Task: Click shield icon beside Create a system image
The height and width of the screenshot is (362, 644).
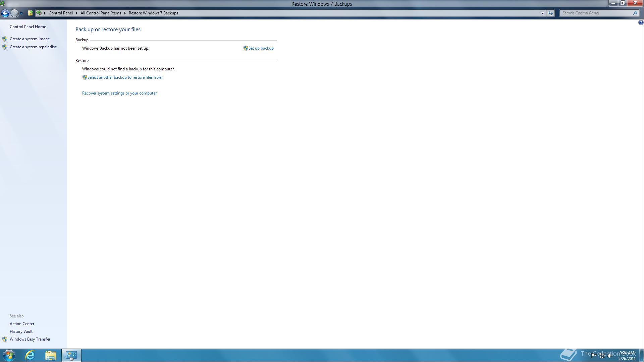Action: [5, 39]
